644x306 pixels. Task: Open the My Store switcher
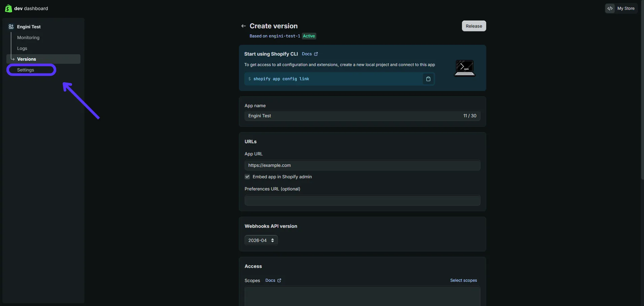pos(621,8)
